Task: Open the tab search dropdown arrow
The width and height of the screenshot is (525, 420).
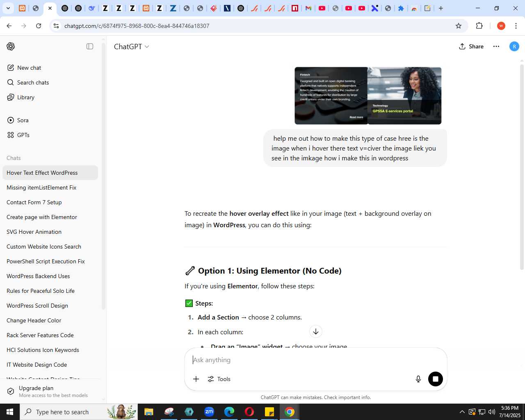Action: tap(8, 8)
